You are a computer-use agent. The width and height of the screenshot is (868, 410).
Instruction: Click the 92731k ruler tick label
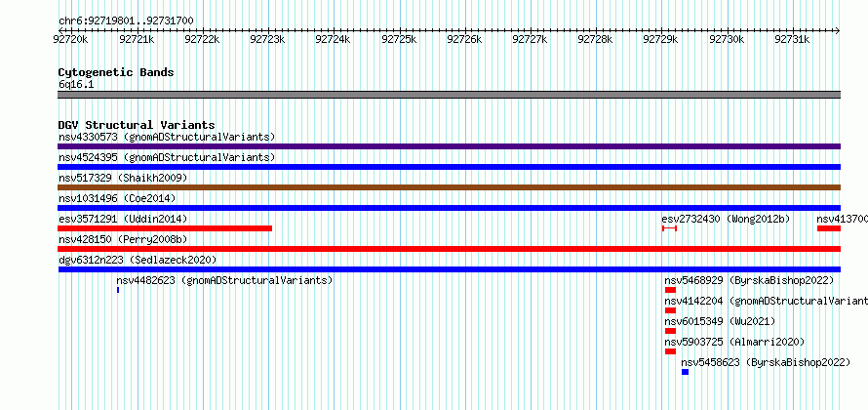(792, 39)
